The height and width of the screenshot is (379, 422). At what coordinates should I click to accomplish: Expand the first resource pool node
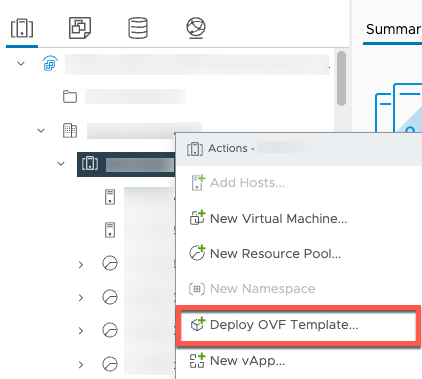pyautogui.click(x=81, y=265)
